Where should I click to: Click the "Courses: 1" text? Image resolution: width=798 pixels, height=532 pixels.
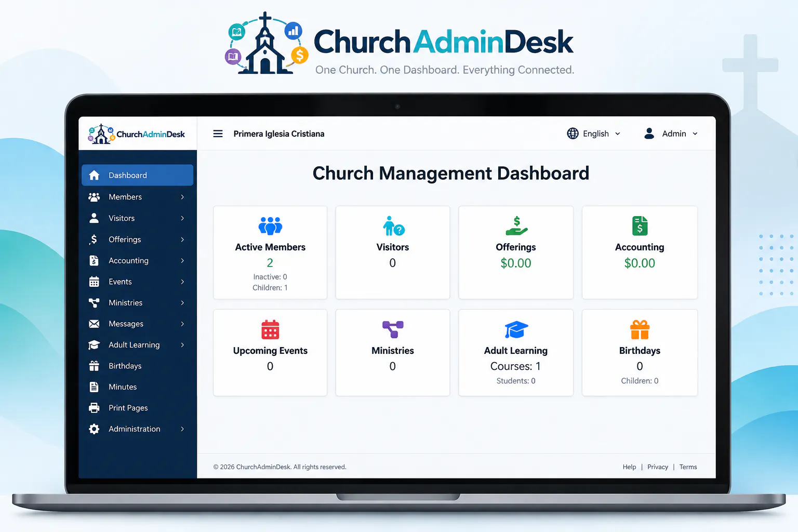[516, 366]
